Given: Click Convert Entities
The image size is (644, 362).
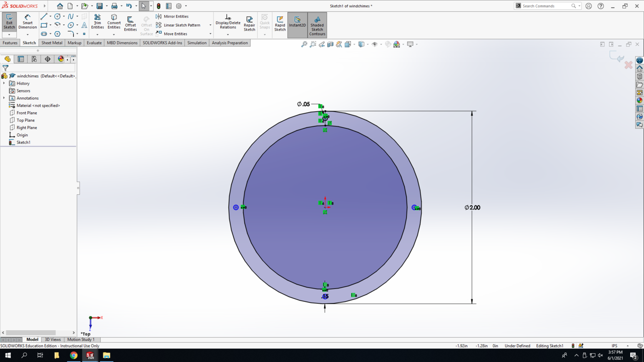Looking at the screenshot, I should click(114, 22).
